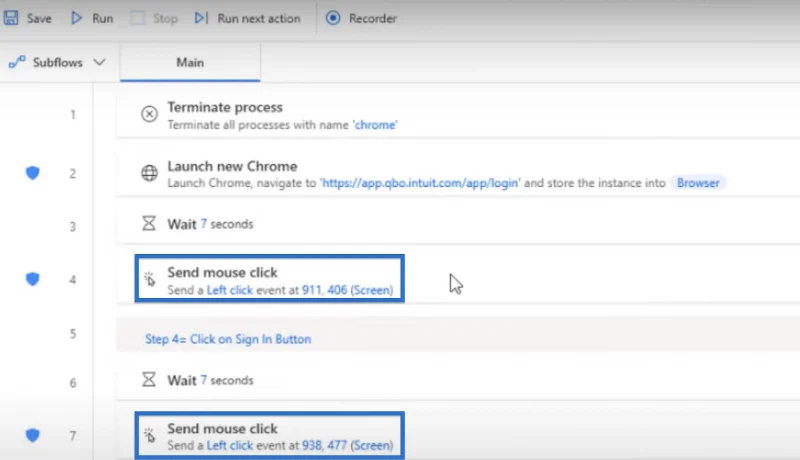Click Left click link in step 7

[230, 446]
